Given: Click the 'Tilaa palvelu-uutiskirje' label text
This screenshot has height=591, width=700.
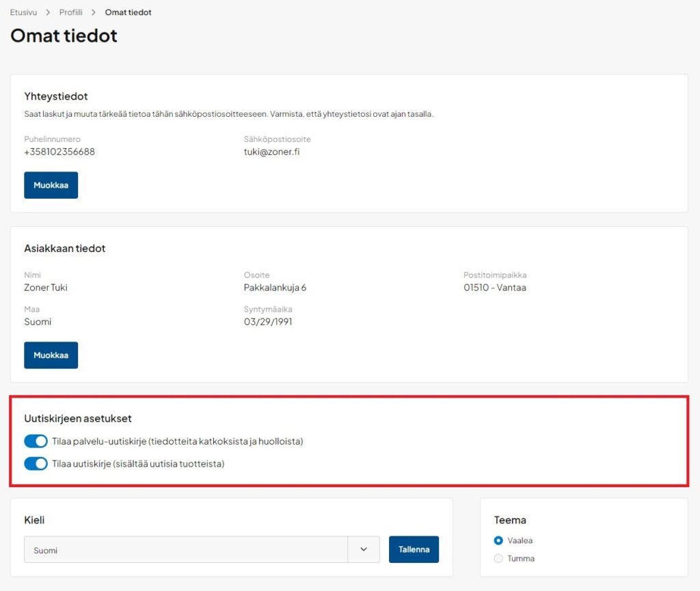Looking at the screenshot, I should pos(177,441).
